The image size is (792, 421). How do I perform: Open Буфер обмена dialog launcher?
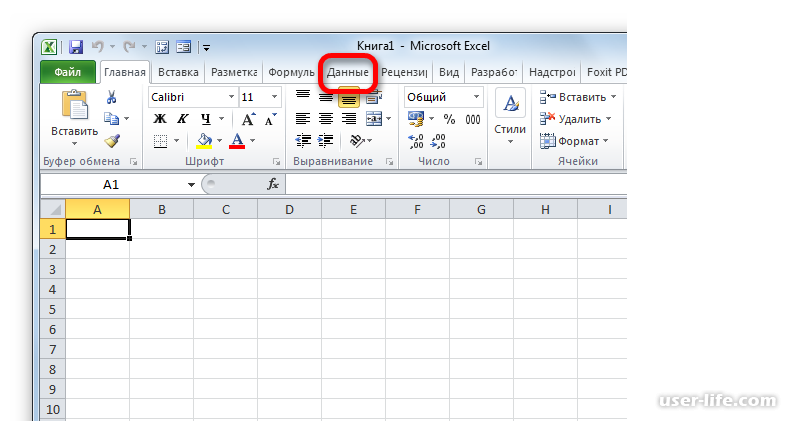point(133,162)
